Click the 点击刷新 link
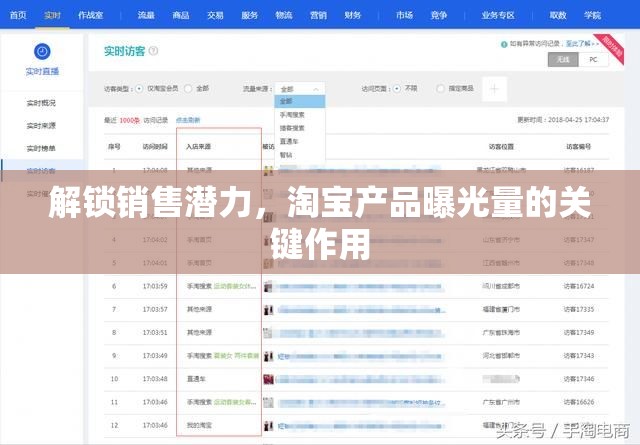This screenshot has width=640, height=445. (188, 120)
